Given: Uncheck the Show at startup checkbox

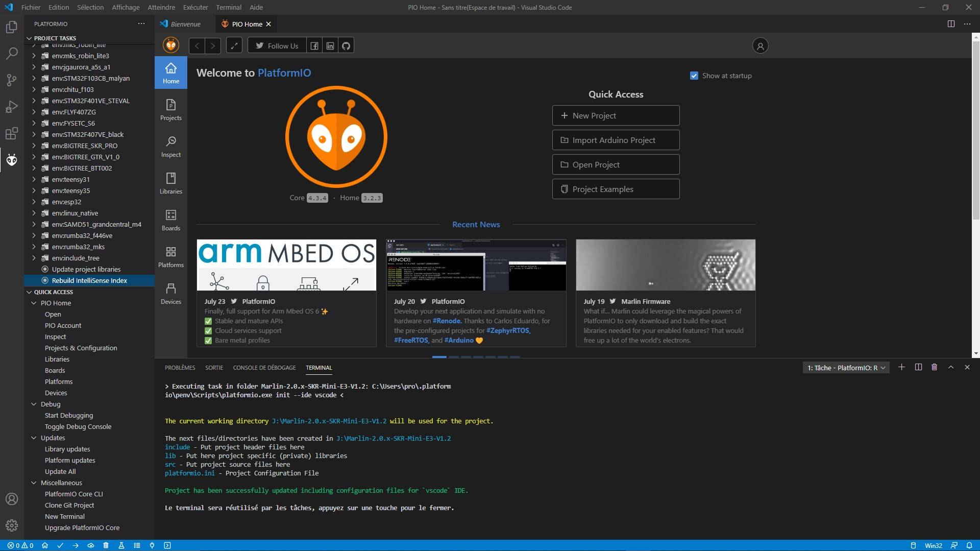Looking at the screenshot, I should [x=694, y=76].
